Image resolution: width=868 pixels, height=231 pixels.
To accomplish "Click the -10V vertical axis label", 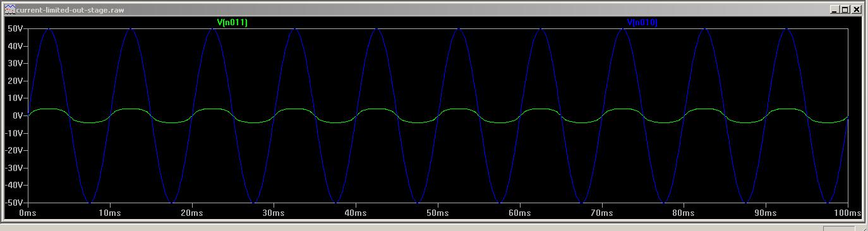I will pyautogui.click(x=13, y=133).
